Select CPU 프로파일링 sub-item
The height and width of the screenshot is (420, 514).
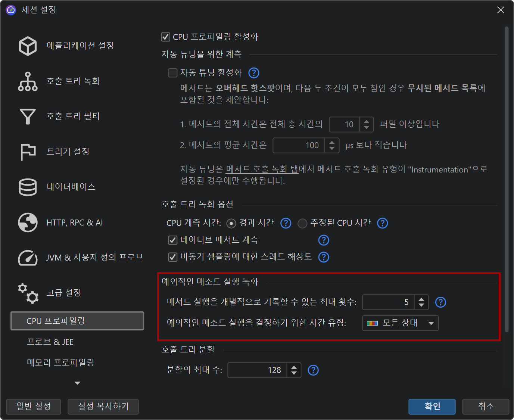point(77,321)
